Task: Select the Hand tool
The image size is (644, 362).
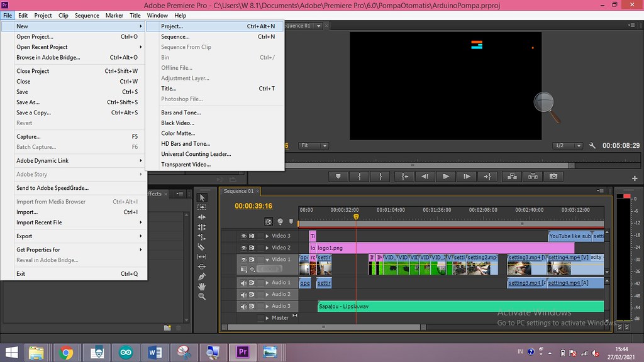Action: pyautogui.click(x=202, y=286)
